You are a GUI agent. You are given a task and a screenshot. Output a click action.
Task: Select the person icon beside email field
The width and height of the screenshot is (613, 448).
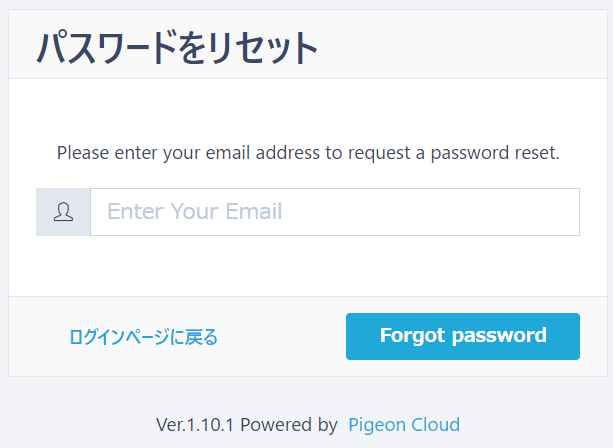(x=63, y=212)
